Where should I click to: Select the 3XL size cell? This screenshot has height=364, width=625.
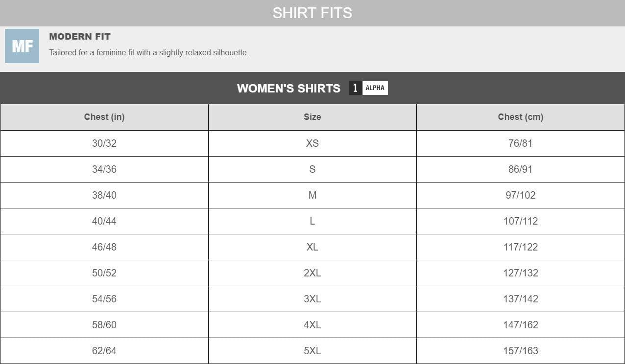tap(312, 299)
